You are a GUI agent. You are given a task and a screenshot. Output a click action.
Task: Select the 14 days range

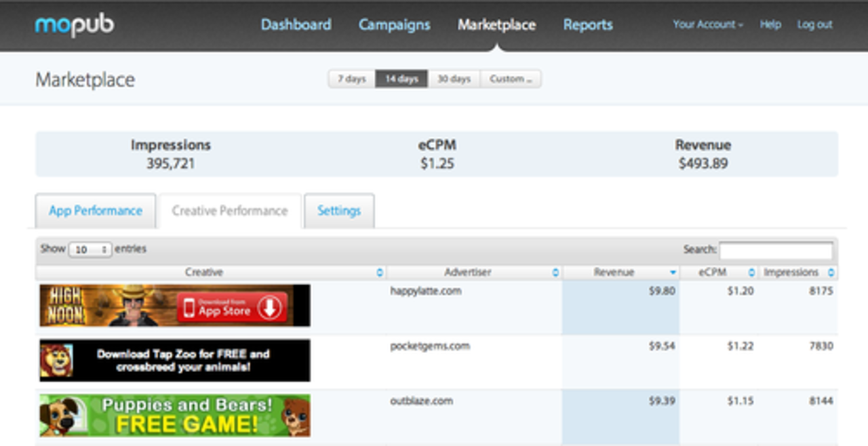pyautogui.click(x=401, y=79)
